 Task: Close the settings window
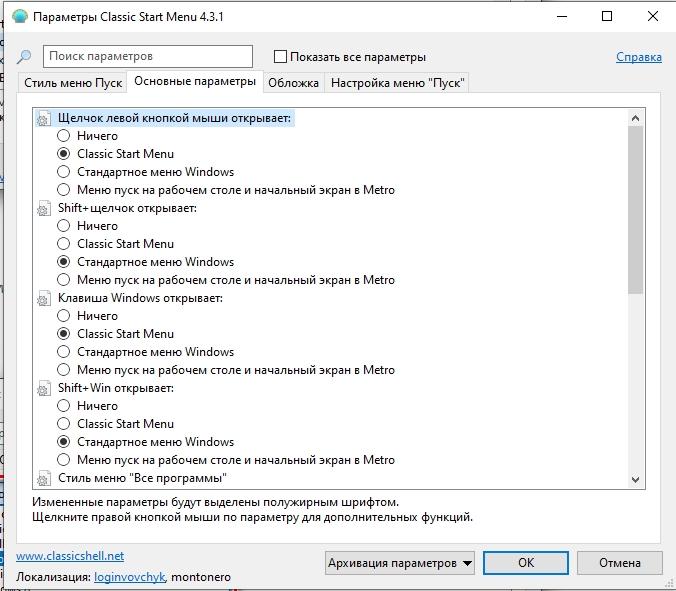653,16
